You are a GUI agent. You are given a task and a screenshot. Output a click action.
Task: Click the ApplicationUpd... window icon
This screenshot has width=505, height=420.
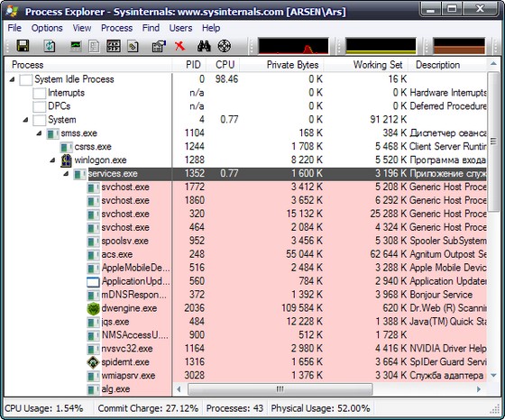pyautogui.click(x=93, y=281)
